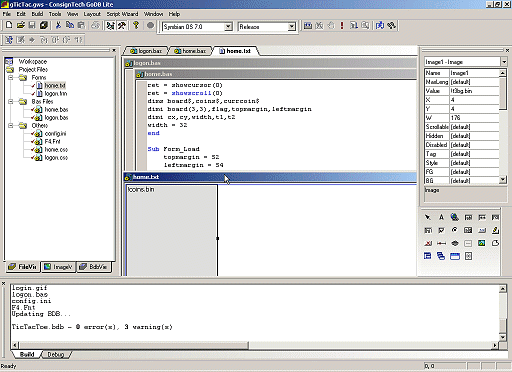
Task: Switch to the BdbView tab
Action: 94,267
